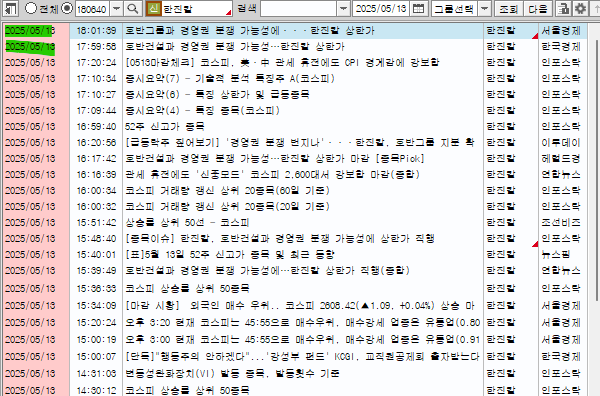Click the 조회 button
This screenshot has height=396, width=600.
tap(508, 8)
